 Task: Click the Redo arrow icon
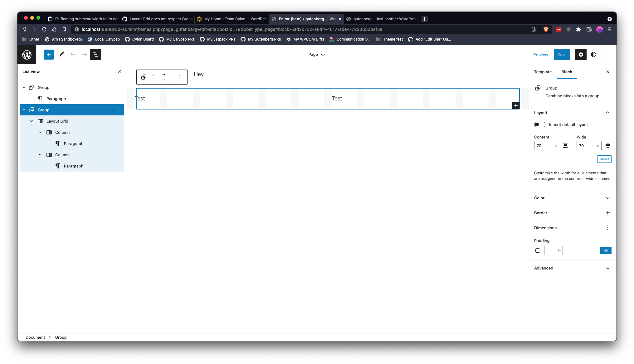(84, 55)
